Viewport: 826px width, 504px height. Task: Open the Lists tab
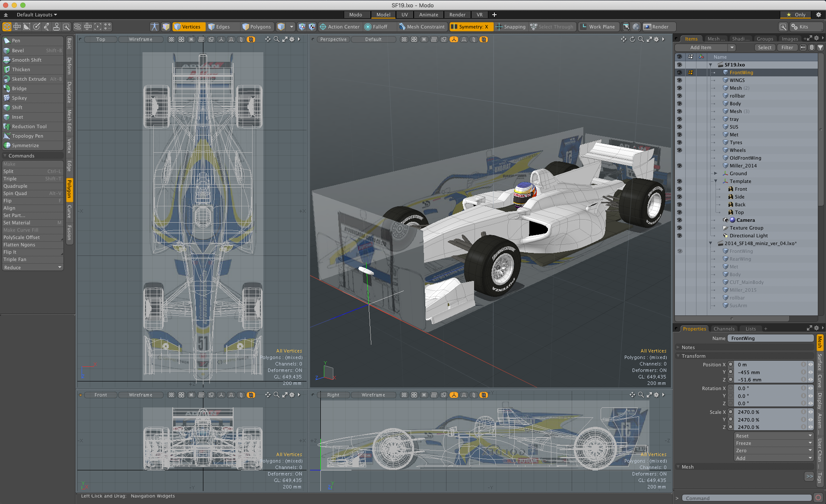point(751,329)
